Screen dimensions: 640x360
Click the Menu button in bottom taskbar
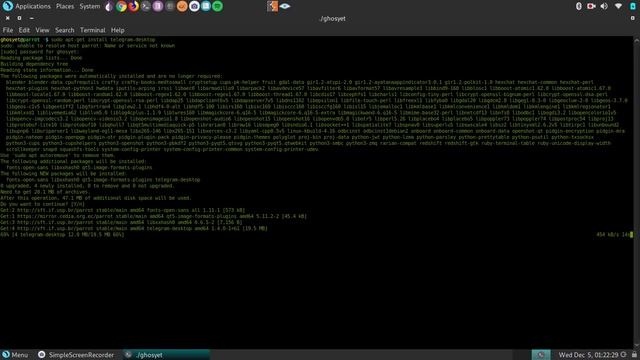click(x=15, y=355)
